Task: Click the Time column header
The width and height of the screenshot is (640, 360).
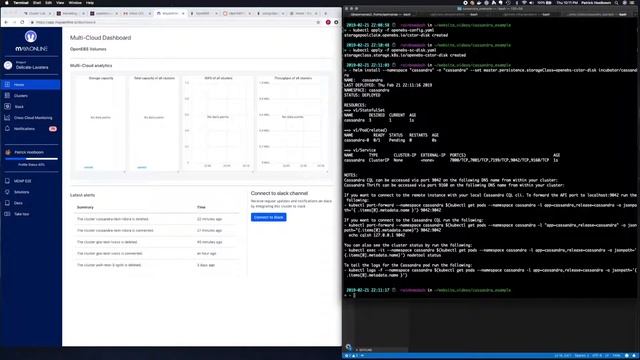Action: pos(201,207)
